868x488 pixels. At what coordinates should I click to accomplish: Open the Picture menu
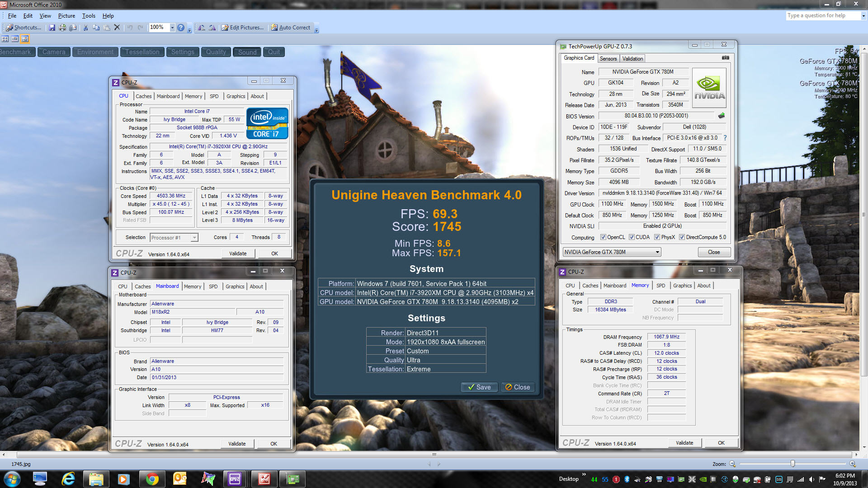coord(66,15)
